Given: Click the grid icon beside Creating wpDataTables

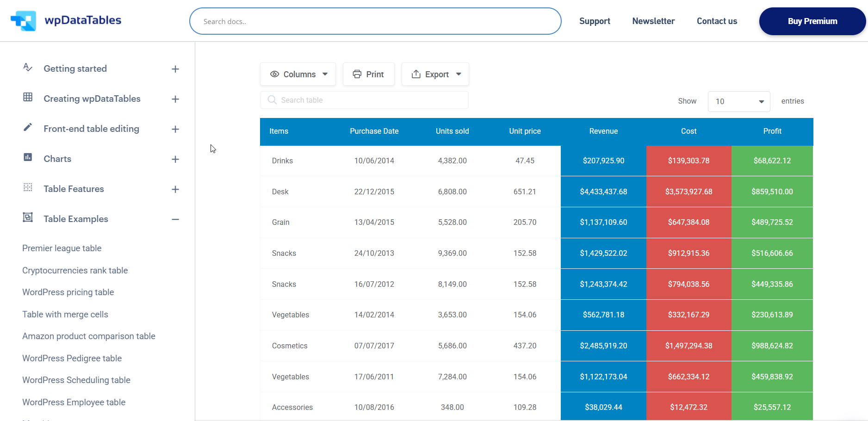Looking at the screenshot, I should [28, 98].
